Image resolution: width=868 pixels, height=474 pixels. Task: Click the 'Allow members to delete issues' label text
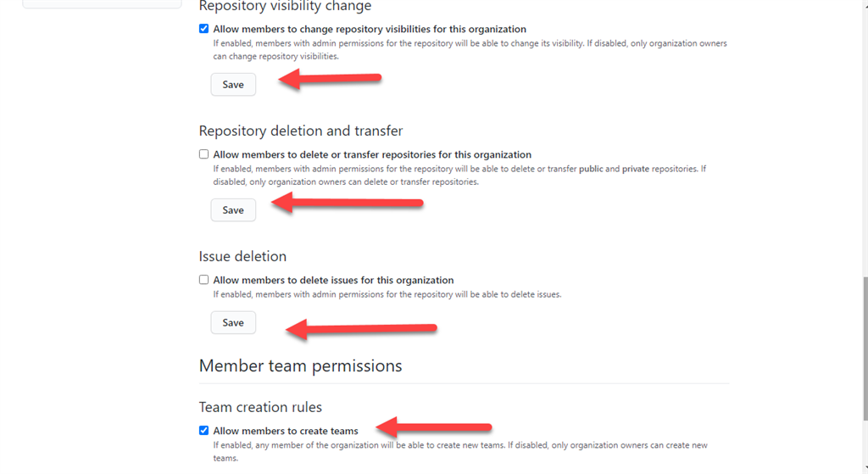(x=333, y=280)
